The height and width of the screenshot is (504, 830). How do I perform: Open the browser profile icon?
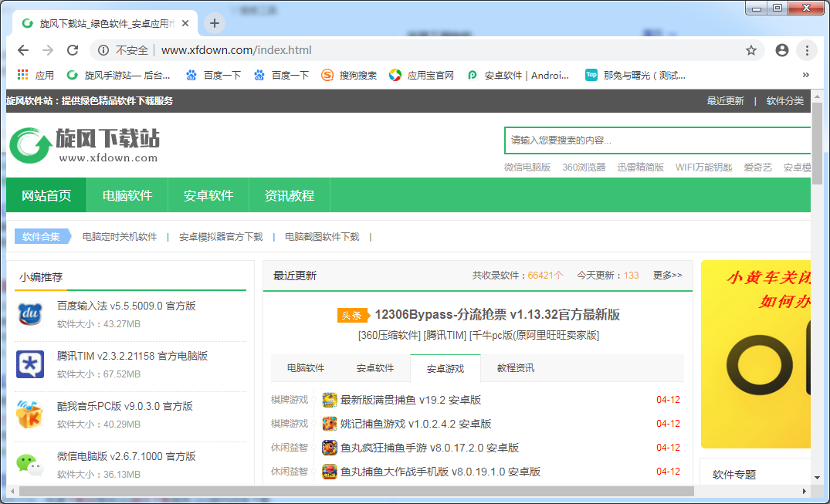tap(781, 49)
